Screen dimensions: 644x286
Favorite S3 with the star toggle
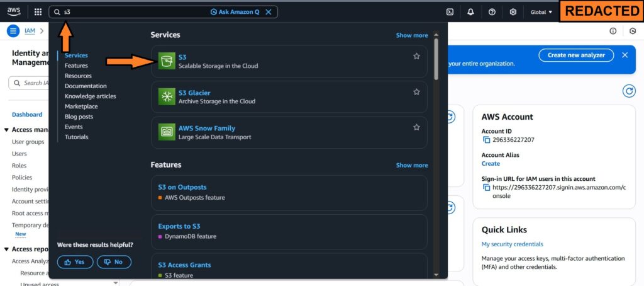tap(416, 57)
